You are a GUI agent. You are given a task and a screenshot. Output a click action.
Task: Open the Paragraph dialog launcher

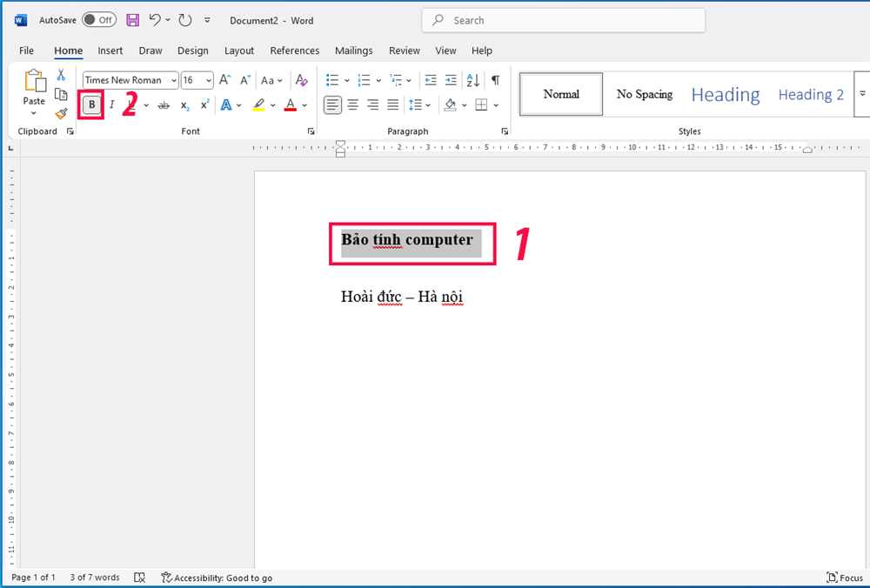click(505, 131)
